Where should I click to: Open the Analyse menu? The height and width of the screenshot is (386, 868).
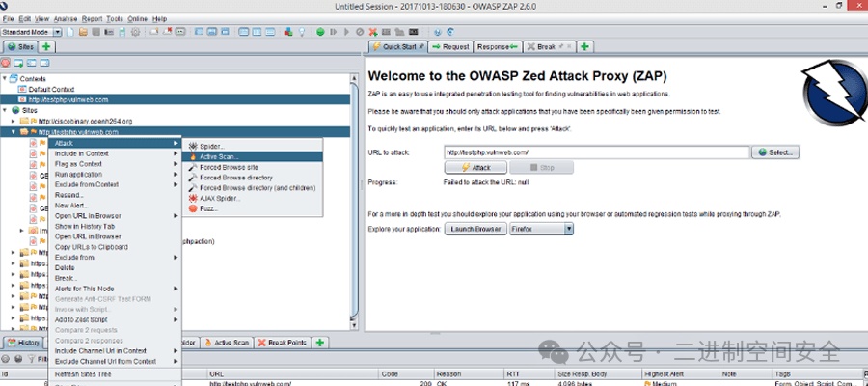click(x=66, y=19)
